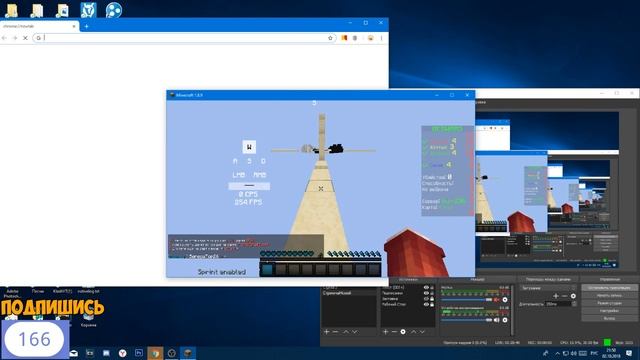Open Chrome three-dot menu
Image resolution: width=640 pixels, height=360 pixels.
point(382,38)
